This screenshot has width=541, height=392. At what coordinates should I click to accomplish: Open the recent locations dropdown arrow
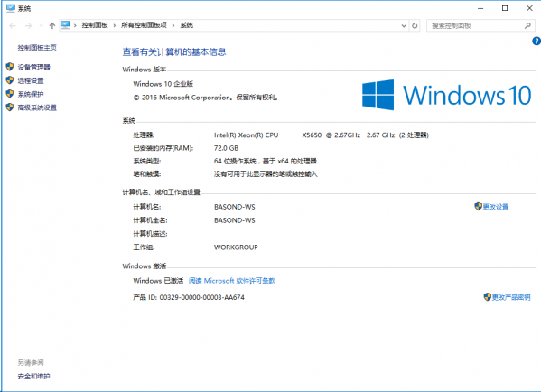coord(41,26)
